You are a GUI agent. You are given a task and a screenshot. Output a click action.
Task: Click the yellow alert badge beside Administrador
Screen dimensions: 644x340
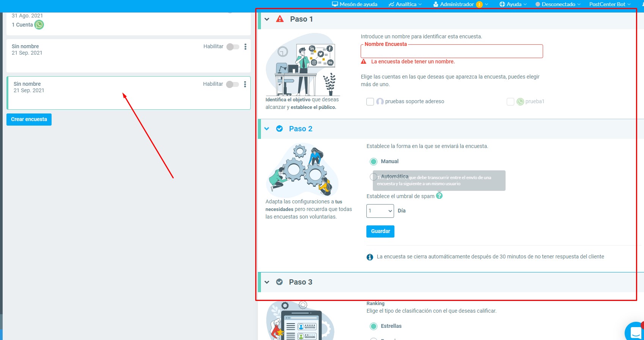tap(479, 5)
